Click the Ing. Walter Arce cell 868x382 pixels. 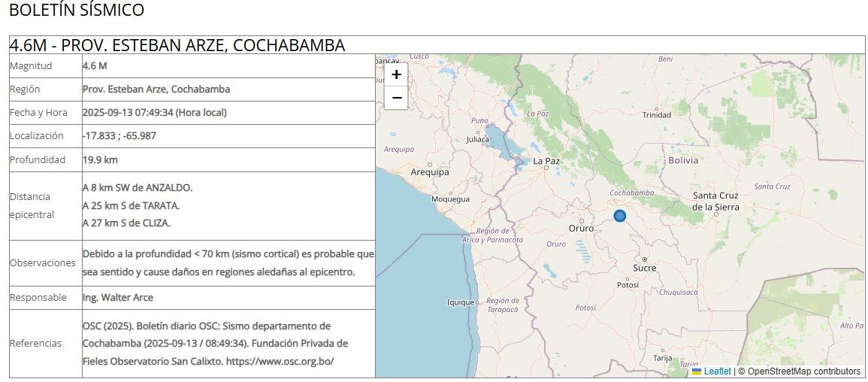[x=118, y=298]
